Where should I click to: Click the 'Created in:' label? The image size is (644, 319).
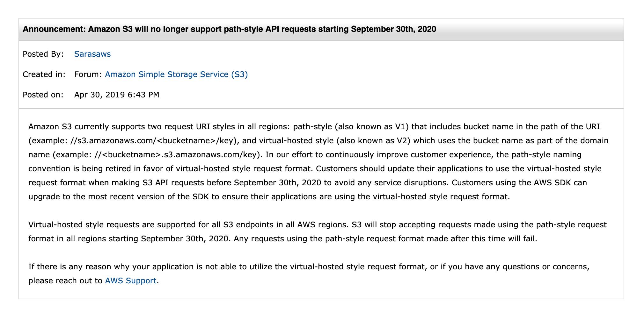point(44,74)
